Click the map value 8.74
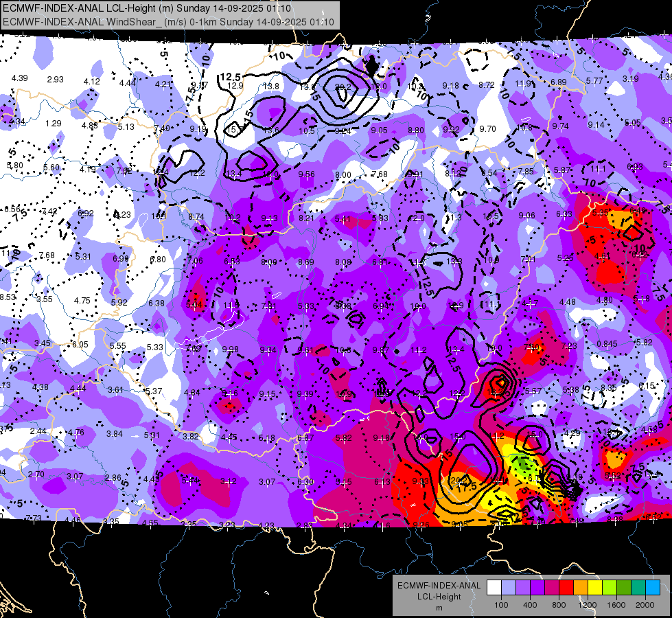The width and height of the screenshot is (672, 618). [x=196, y=217]
